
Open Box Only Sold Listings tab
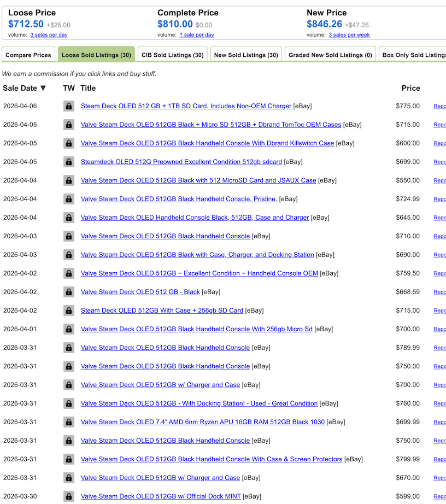[x=413, y=55]
